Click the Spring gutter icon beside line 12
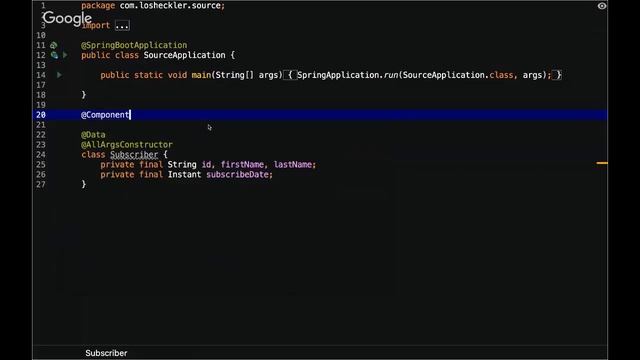640x360 pixels. [x=54, y=55]
